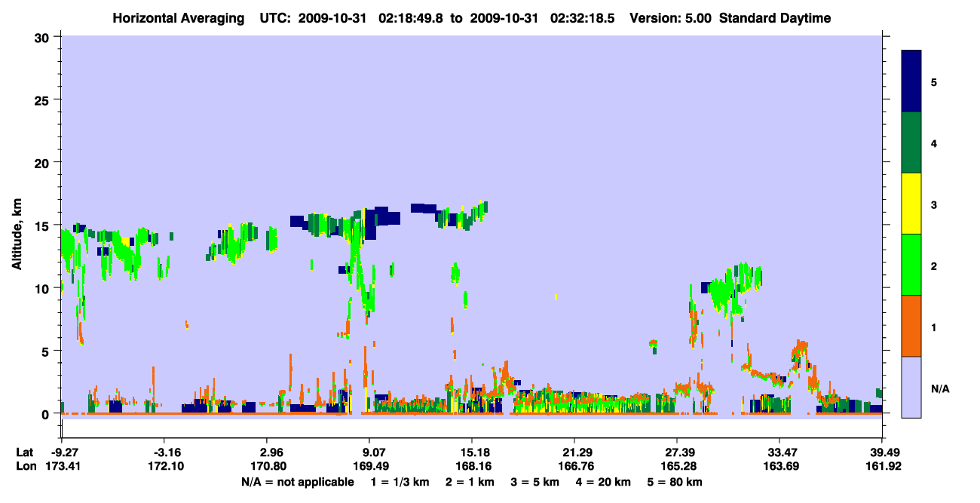Click the 'Version: 5.00' text

coord(671,18)
